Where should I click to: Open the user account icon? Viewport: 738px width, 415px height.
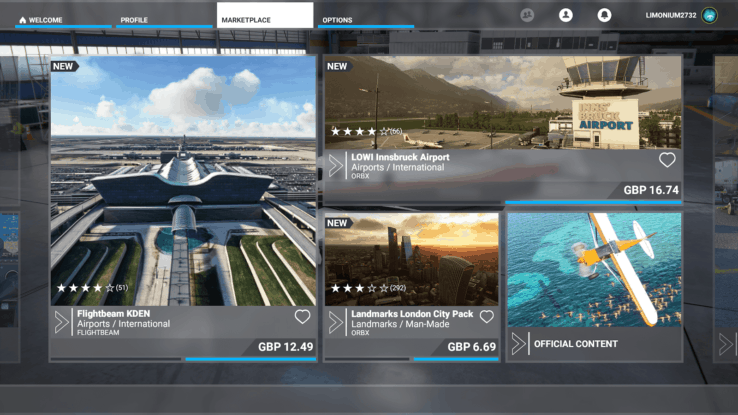pos(566,15)
